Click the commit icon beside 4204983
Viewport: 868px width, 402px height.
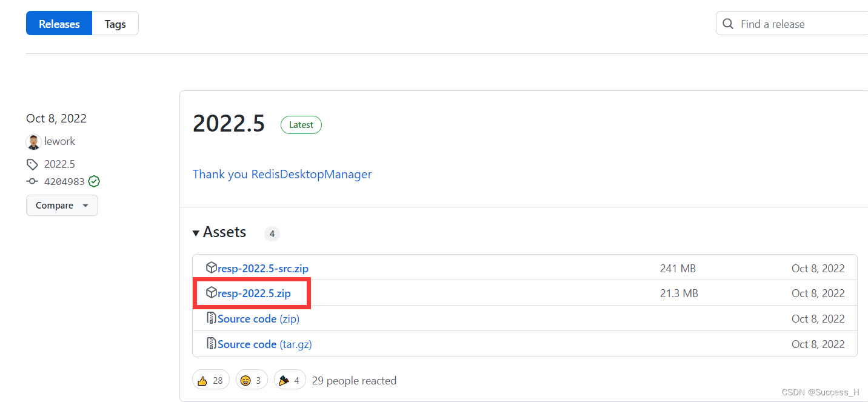point(32,181)
